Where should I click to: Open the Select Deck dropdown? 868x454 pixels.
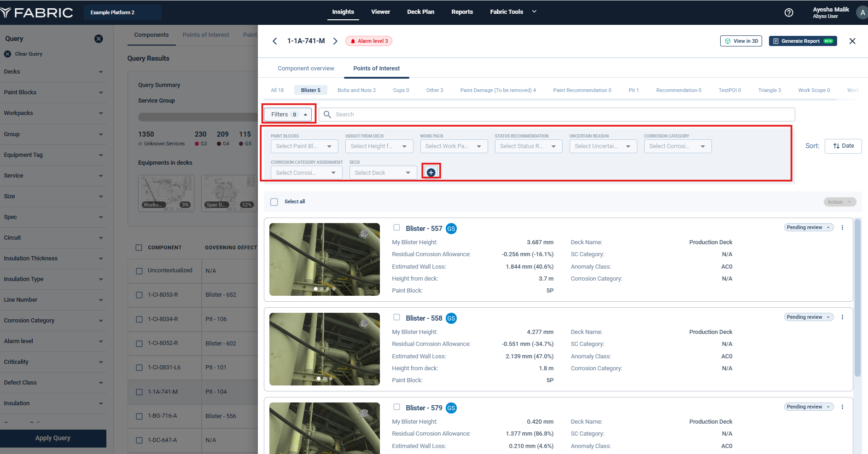(x=383, y=172)
